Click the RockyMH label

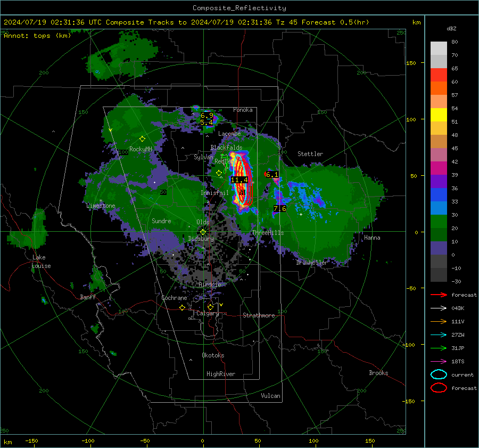[141, 149]
